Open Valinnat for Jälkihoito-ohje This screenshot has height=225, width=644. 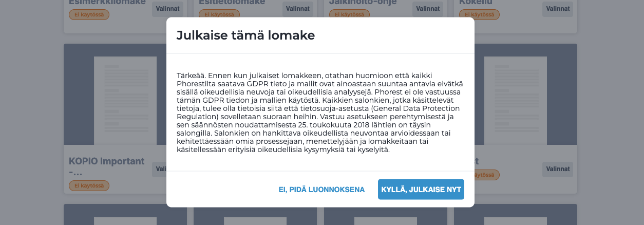point(427,9)
